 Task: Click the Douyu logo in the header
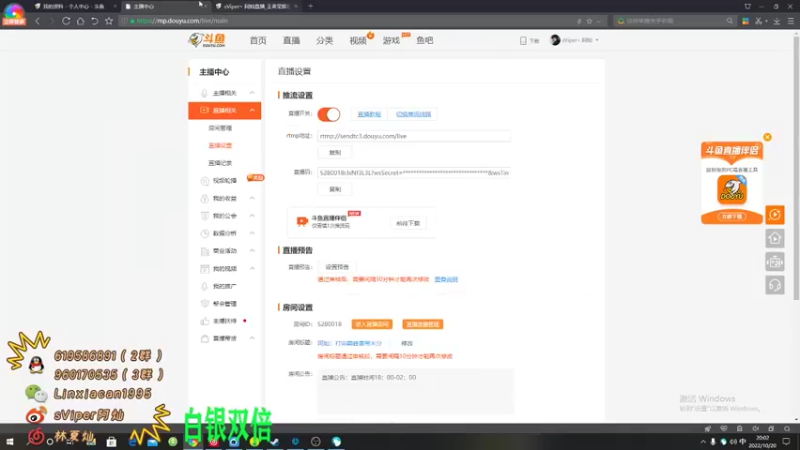[x=207, y=40]
